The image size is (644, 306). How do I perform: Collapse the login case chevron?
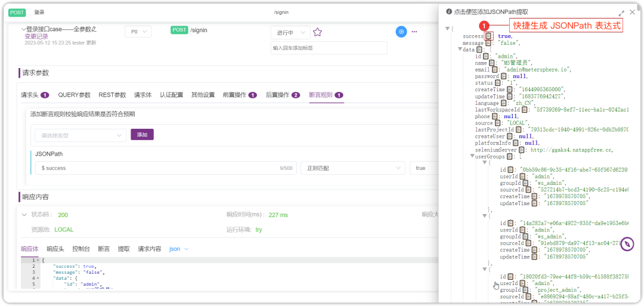click(23, 29)
